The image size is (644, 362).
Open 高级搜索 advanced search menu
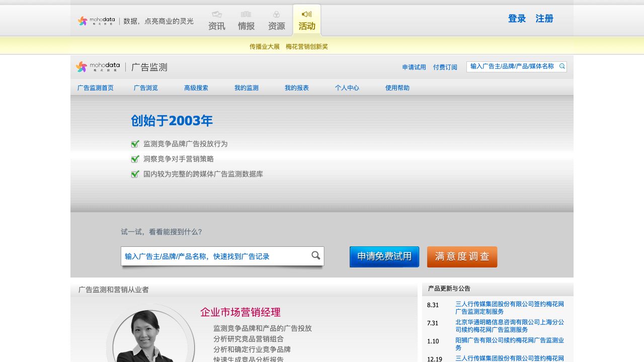pos(196,88)
